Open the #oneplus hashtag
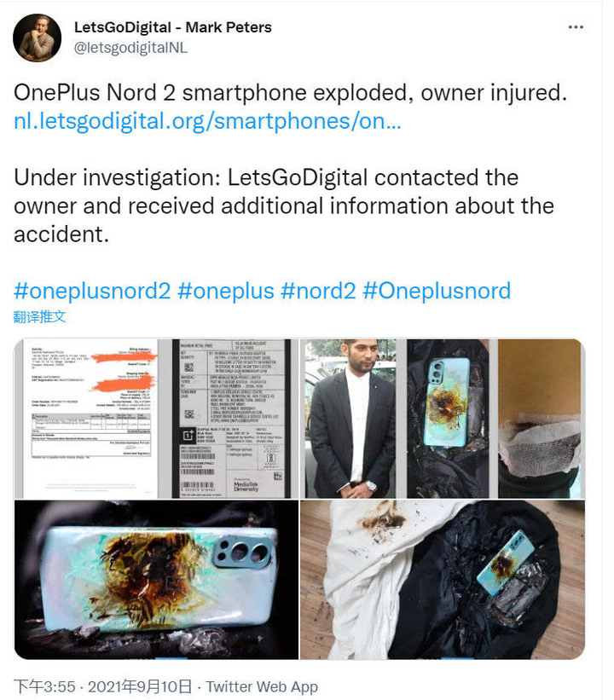The width and height of the screenshot is (614, 700). [x=226, y=291]
